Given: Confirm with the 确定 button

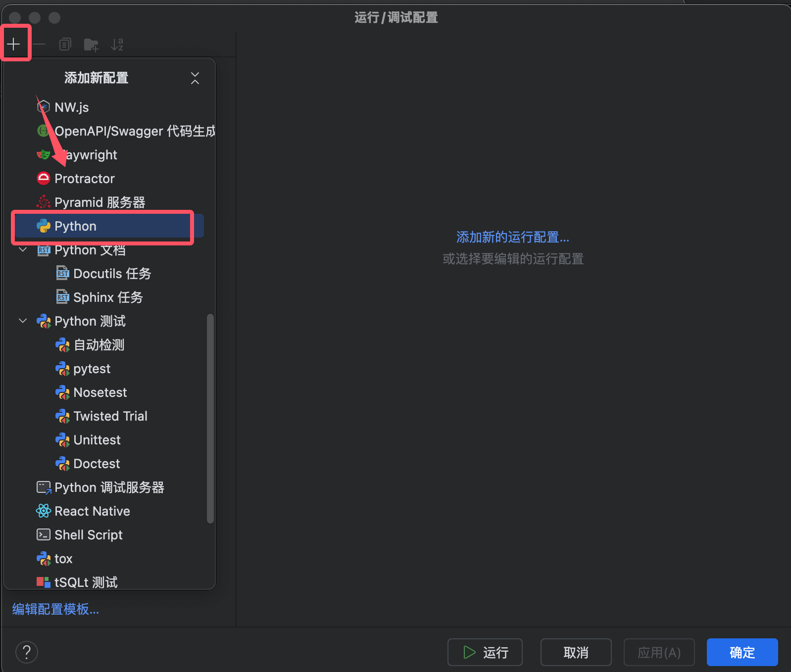Looking at the screenshot, I should click(x=742, y=652).
